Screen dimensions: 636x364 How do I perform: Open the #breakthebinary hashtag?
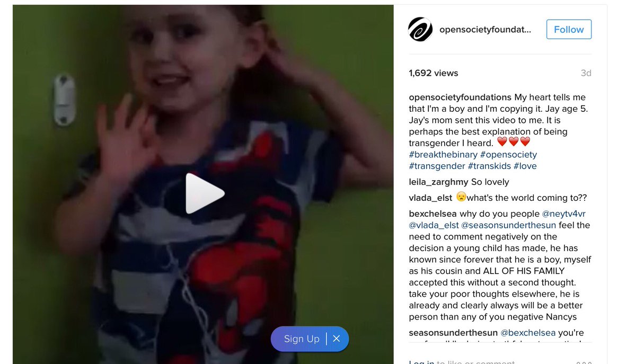click(x=443, y=155)
